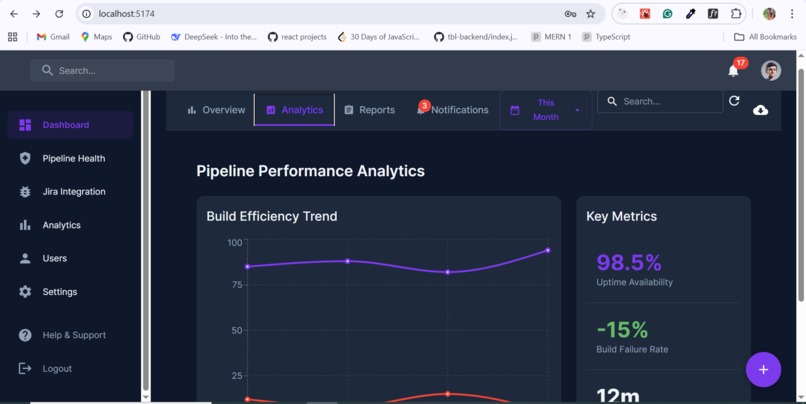The image size is (806, 404).
Task: Click the sidebar vertical scrollbar
Action: pyautogui.click(x=146, y=241)
